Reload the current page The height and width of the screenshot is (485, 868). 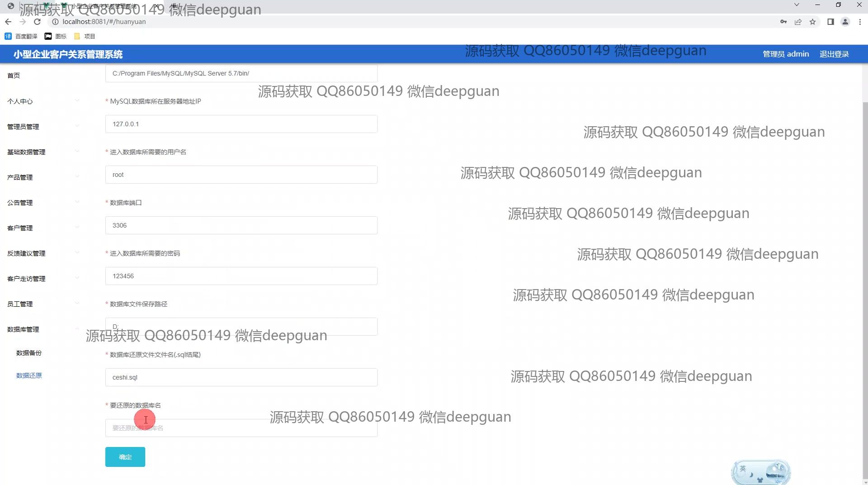pos(38,22)
